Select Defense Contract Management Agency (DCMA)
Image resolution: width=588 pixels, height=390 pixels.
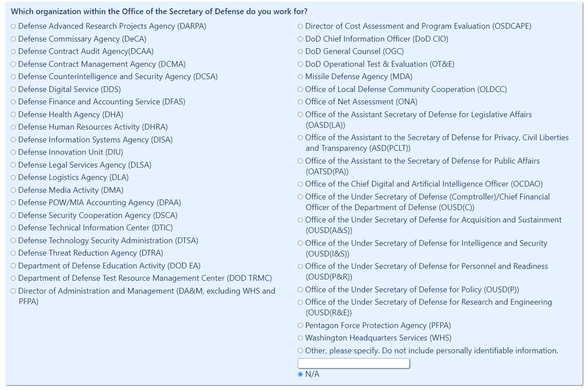[x=13, y=64]
